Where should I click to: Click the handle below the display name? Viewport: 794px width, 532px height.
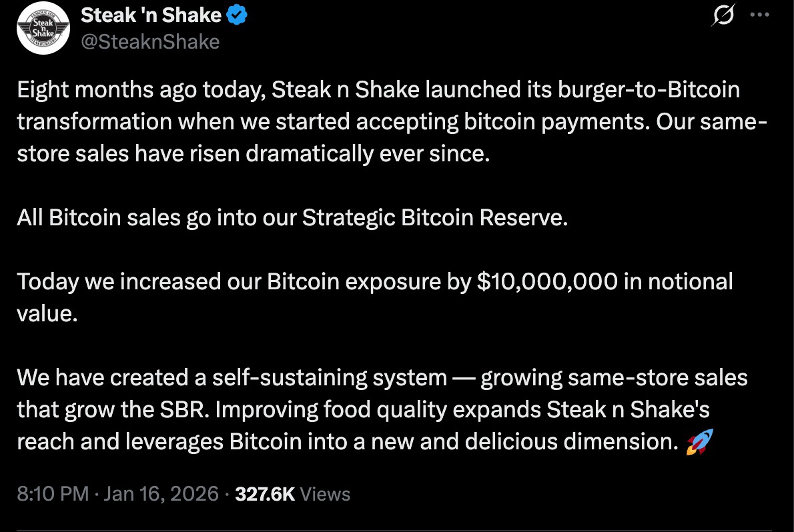pos(150,41)
